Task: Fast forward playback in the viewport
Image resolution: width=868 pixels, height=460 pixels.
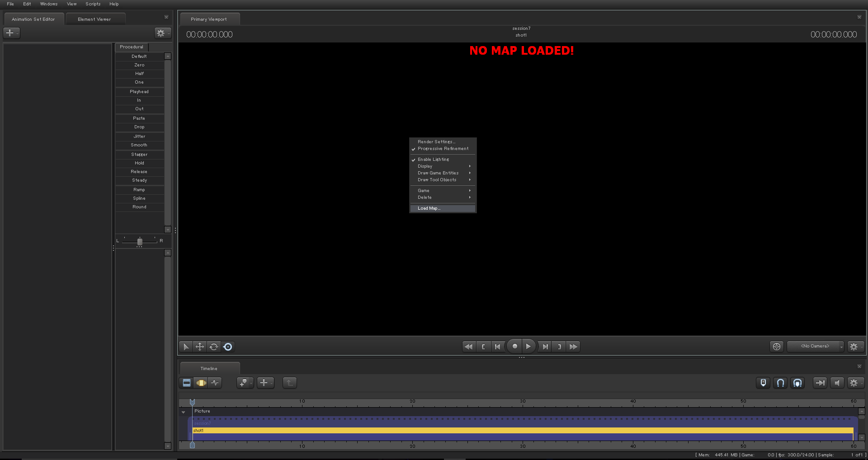Action: point(573,347)
